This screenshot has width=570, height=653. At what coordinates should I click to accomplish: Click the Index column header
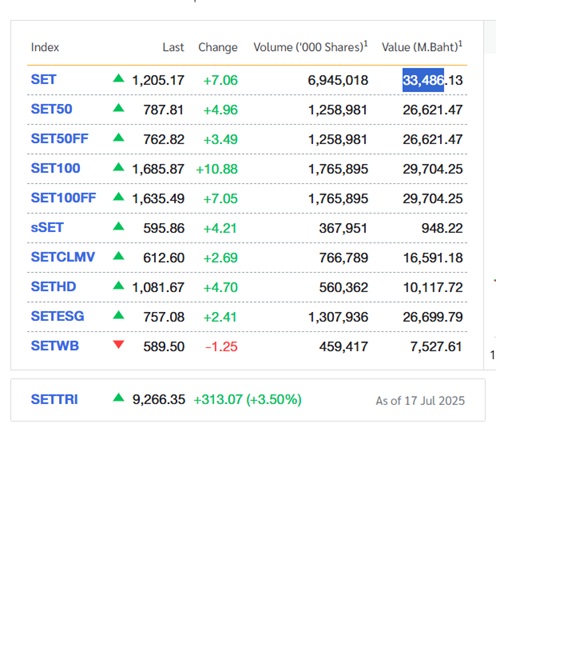45,47
